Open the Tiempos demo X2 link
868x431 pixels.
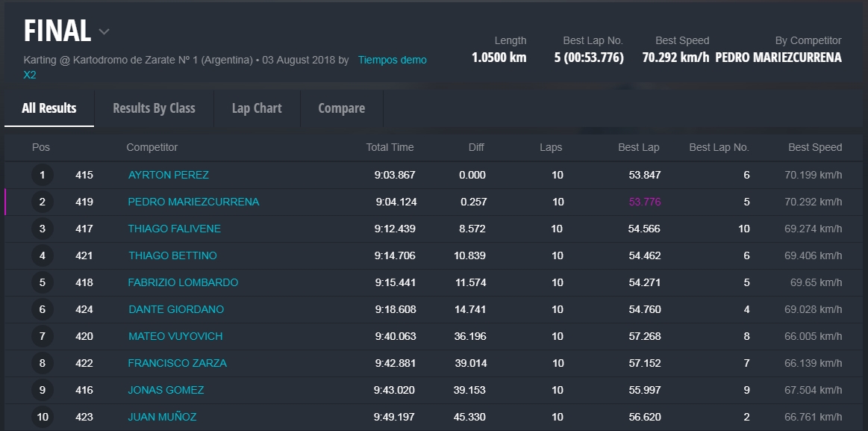392,60
